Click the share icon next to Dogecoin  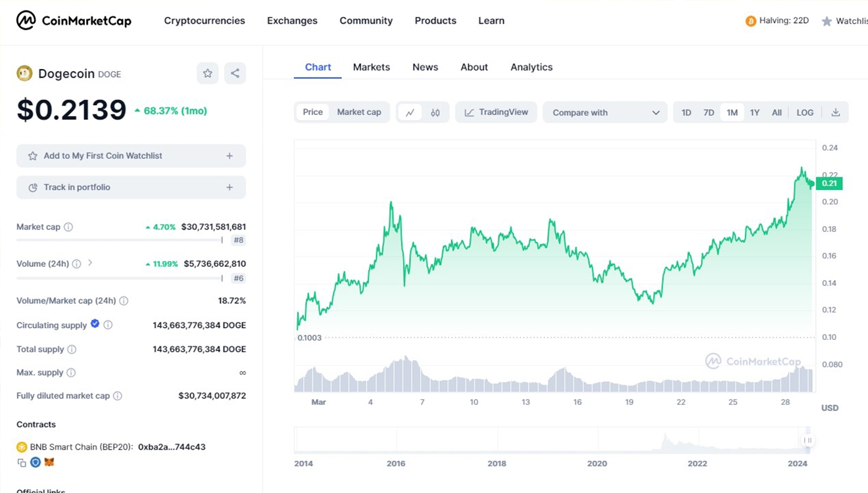[x=235, y=74]
